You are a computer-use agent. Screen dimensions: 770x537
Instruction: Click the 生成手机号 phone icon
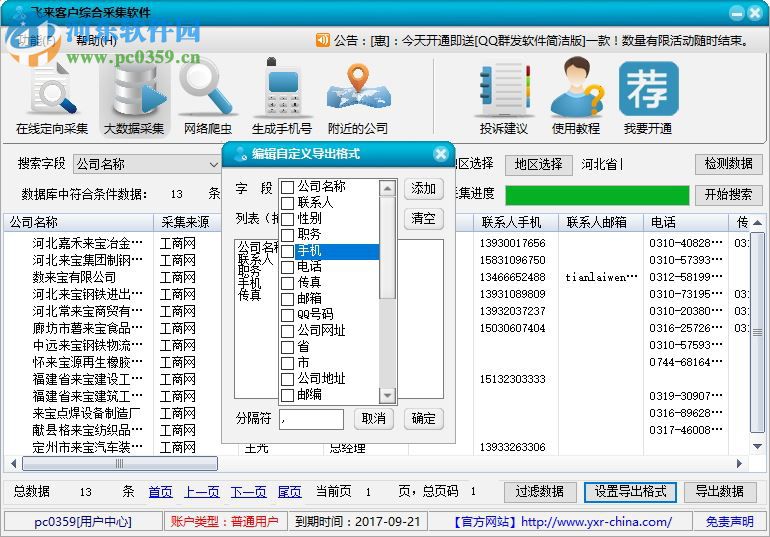281,94
